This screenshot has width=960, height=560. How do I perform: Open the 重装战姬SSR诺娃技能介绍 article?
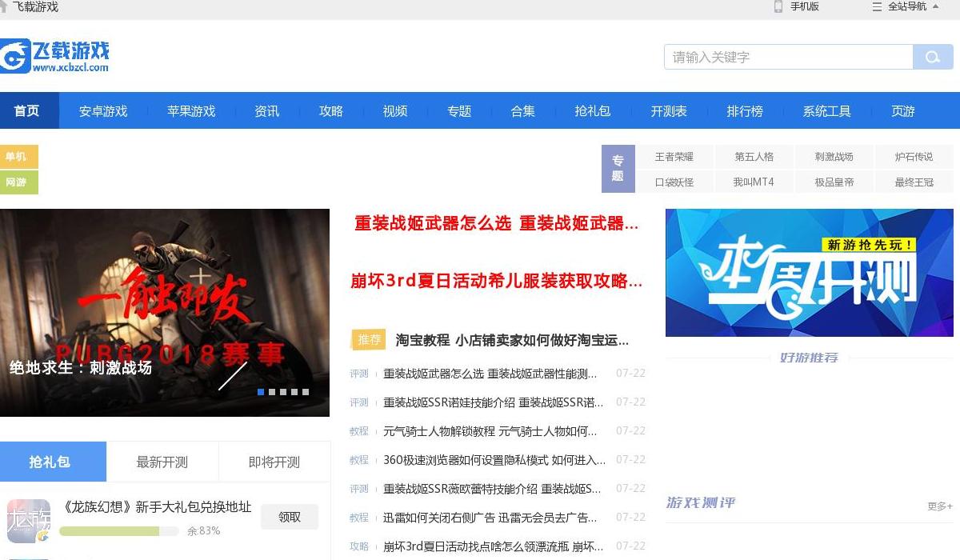(494, 402)
